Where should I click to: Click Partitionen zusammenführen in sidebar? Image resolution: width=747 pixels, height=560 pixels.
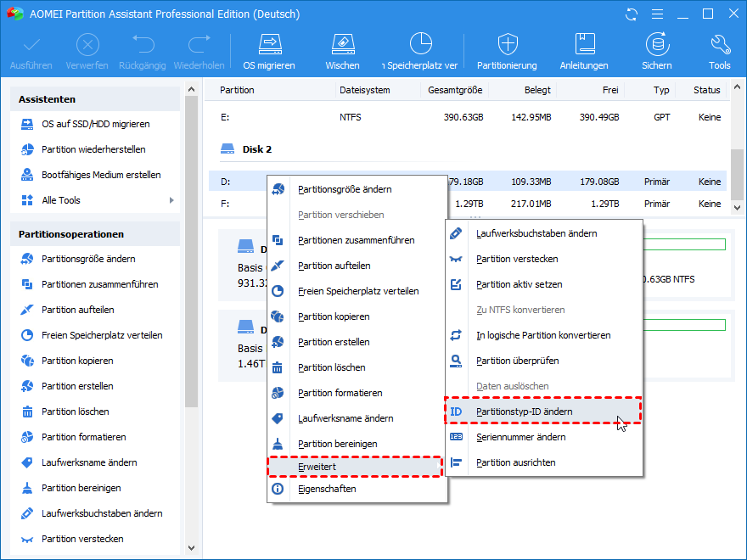point(99,284)
